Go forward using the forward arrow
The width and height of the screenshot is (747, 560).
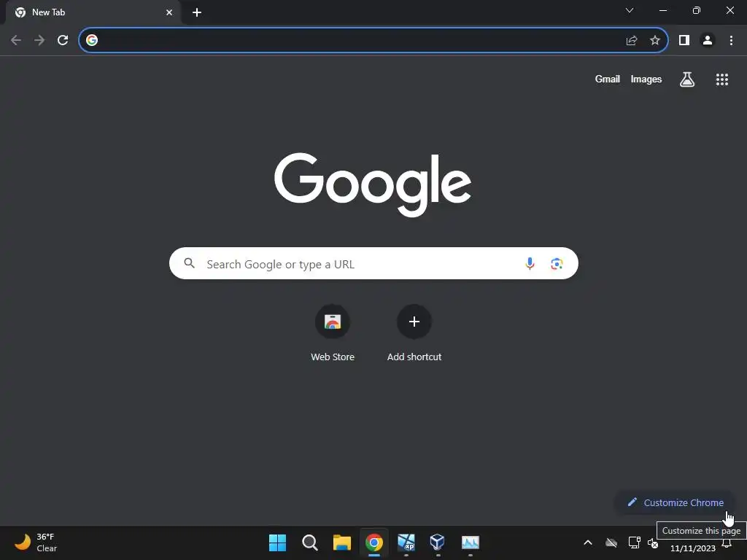[x=39, y=40]
